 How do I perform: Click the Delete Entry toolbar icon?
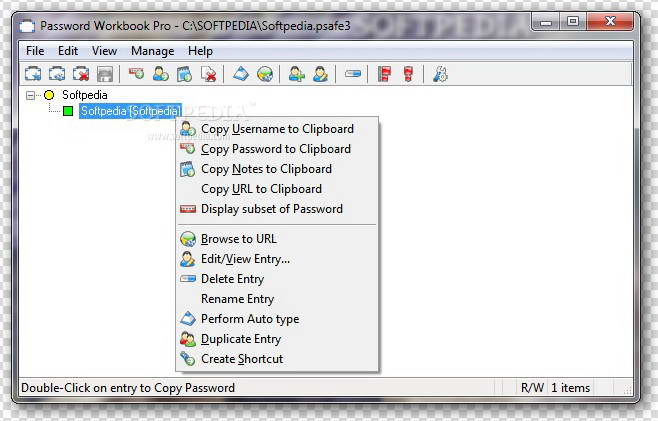(352, 74)
